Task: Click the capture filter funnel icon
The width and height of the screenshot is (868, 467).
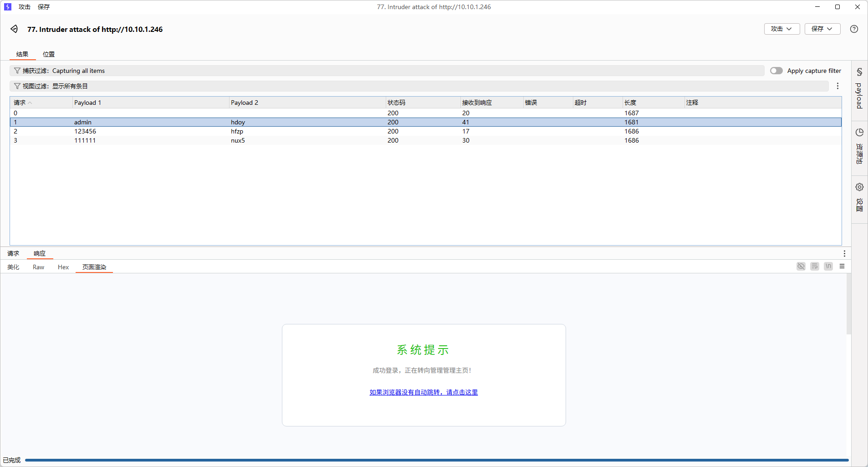Action: [x=17, y=71]
